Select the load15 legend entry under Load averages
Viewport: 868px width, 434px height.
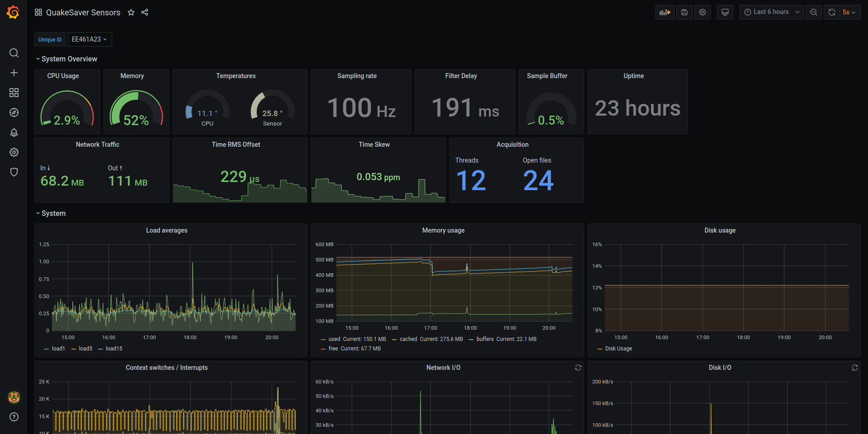click(x=113, y=348)
